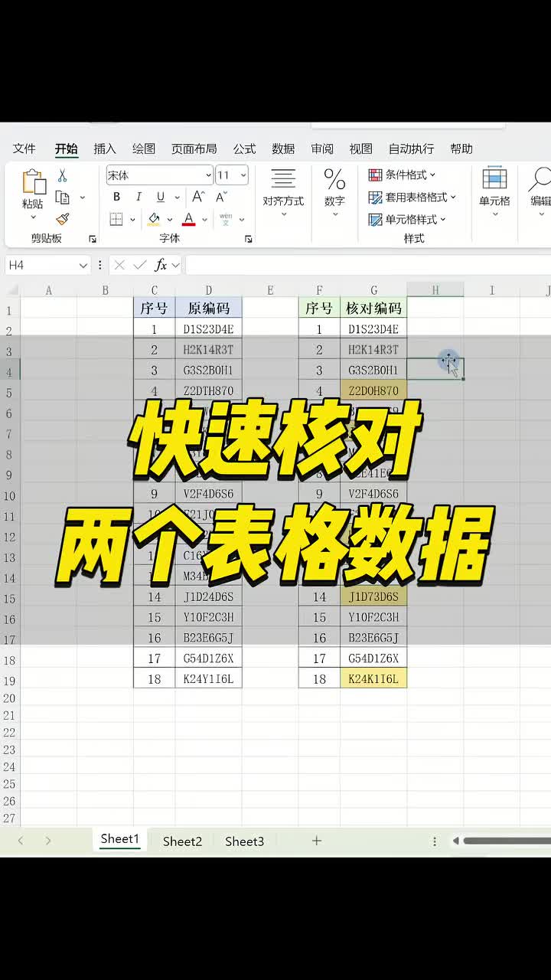551x980 pixels.
Task: Decrease font size with smaller A
Action: (222, 197)
